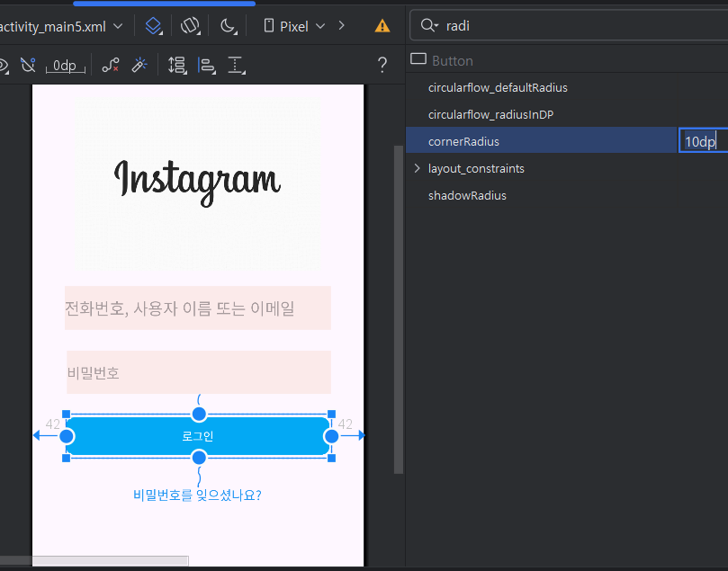Screen dimensions: 728x571
Task: Click the left constraint handle of 로그인 button
Action: tap(67, 436)
